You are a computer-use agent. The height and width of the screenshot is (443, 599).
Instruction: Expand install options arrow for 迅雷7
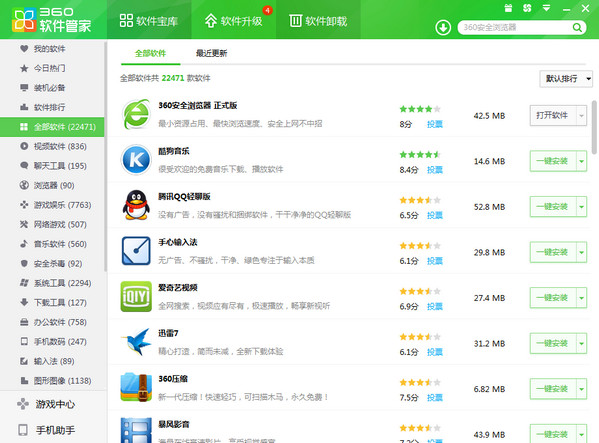pos(581,343)
